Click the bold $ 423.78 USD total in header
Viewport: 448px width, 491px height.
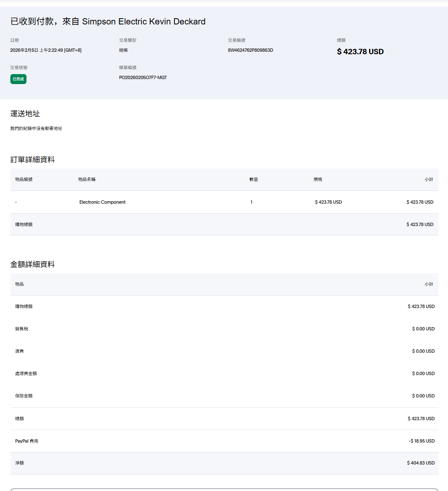point(360,52)
